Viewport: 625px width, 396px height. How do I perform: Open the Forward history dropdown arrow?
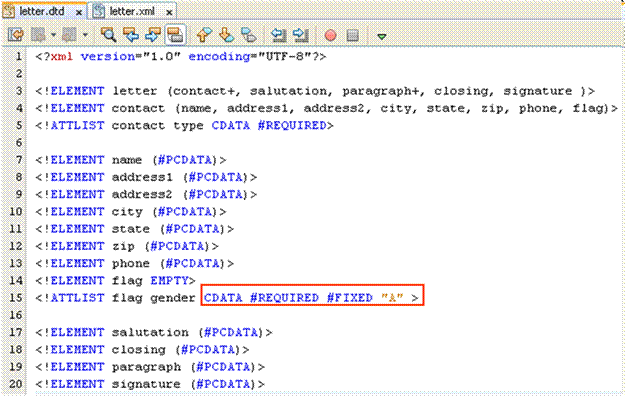click(x=85, y=35)
